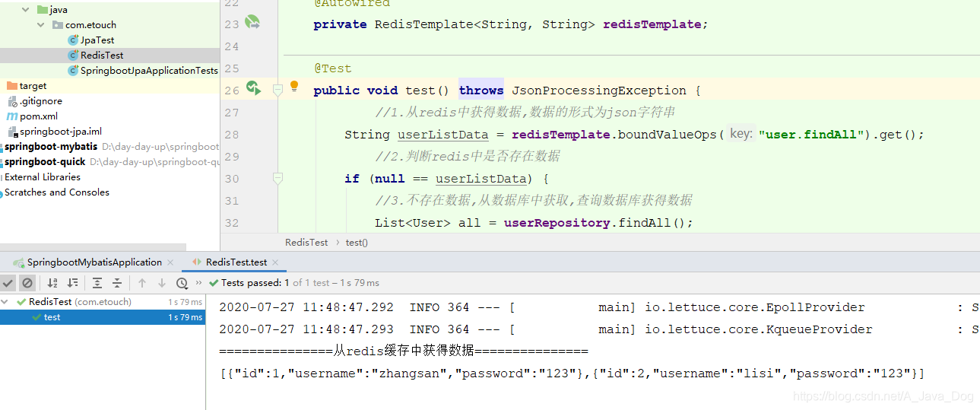
Task: Click RedisTest in editor breadcrumb
Action: (306, 243)
